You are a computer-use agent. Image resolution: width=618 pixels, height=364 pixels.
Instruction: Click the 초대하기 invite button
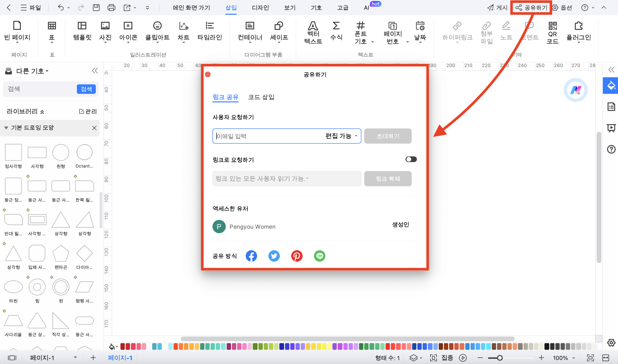coord(388,136)
